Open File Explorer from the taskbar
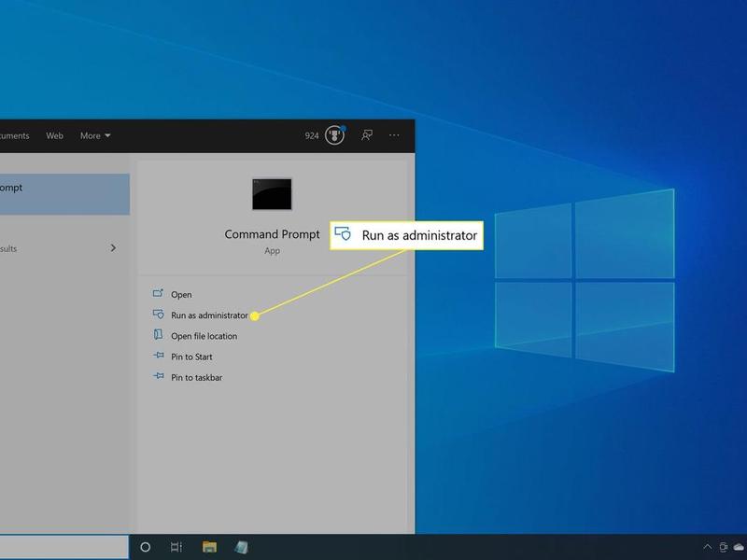The width and height of the screenshot is (747, 560). tap(209, 547)
